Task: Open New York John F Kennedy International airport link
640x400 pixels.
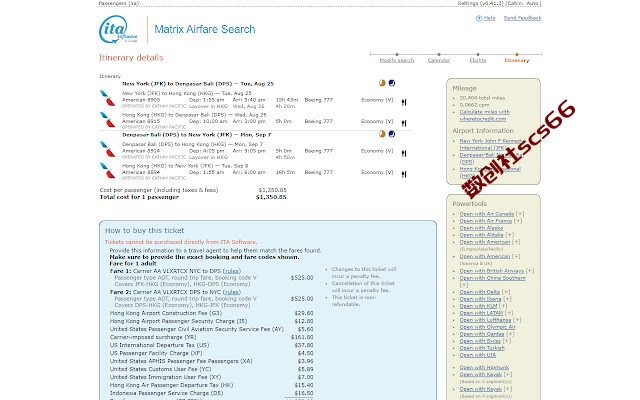Action: click(491, 144)
